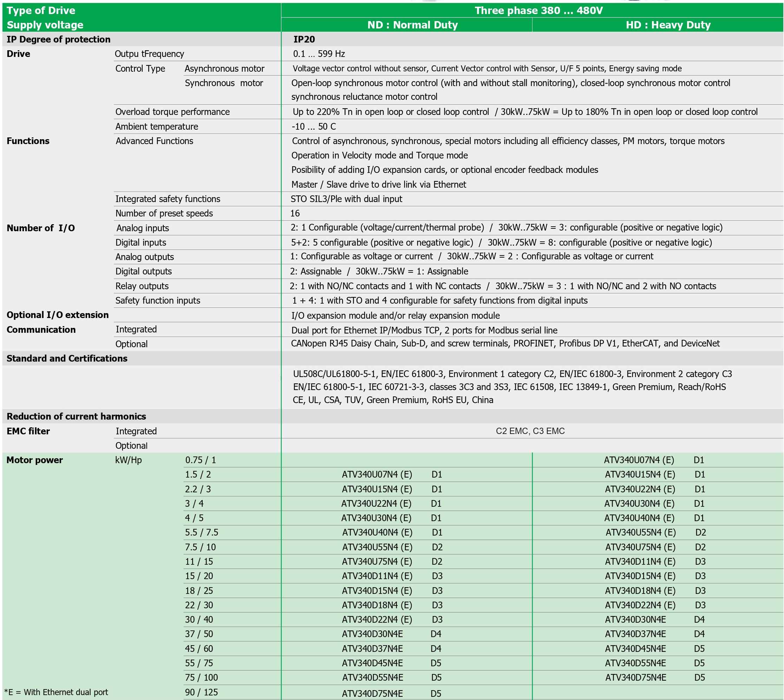The image size is (784, 700).
Task: Click 'Reduction of current harmonics' section header
Action: (x=76, y=416)
